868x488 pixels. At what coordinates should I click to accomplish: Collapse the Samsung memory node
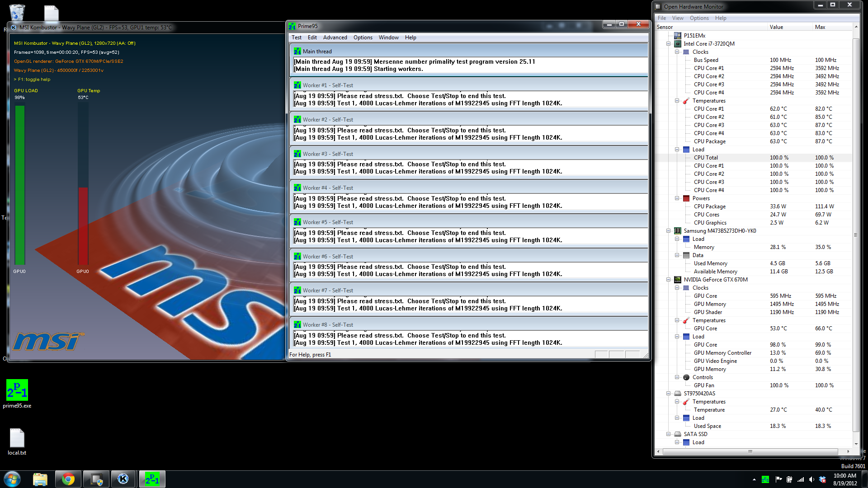pyautogui.click(x=668, y=231)
